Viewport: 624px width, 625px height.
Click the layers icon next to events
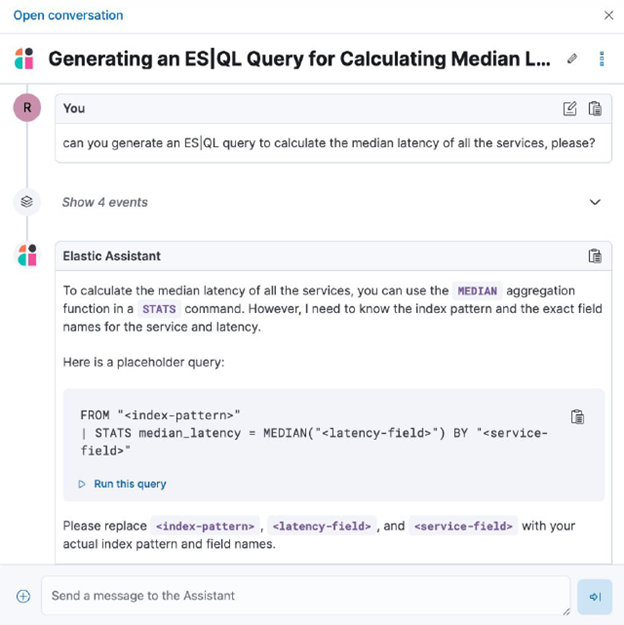point(27,202)
